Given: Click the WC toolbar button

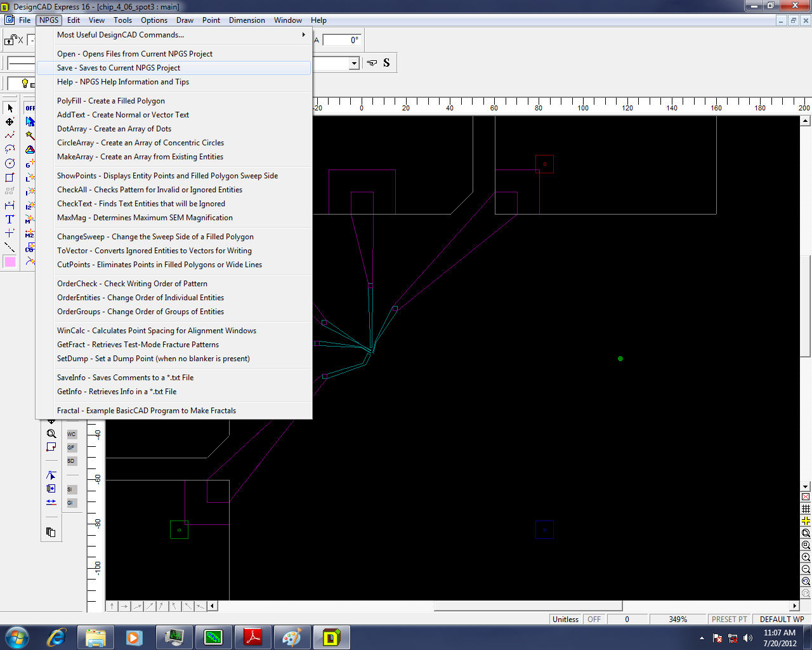Looking at the screenshot, I should click(x=71, y=434).
